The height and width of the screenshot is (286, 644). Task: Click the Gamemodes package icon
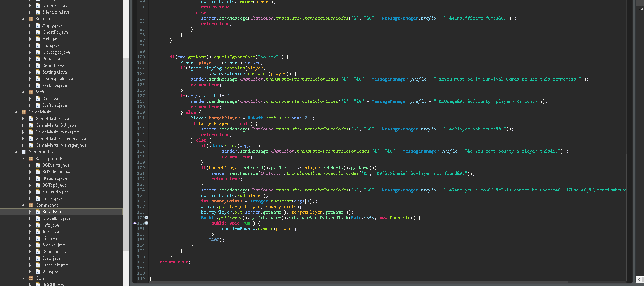point(24,152)
